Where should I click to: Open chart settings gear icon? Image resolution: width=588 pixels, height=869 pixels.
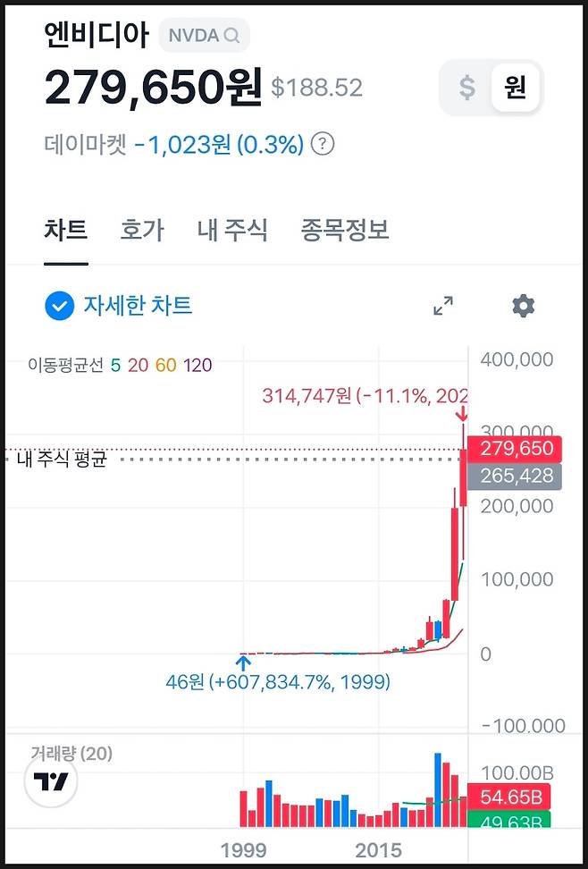pos(523,306)
